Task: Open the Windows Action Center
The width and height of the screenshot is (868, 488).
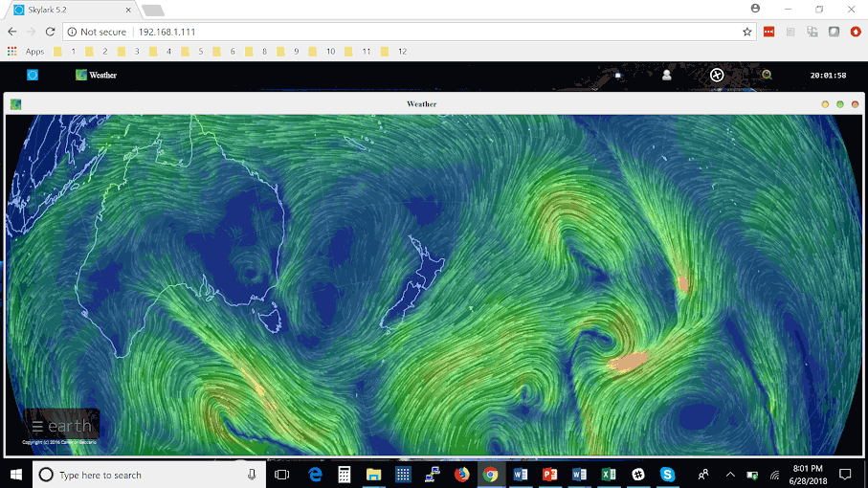Action: [845, 475]
